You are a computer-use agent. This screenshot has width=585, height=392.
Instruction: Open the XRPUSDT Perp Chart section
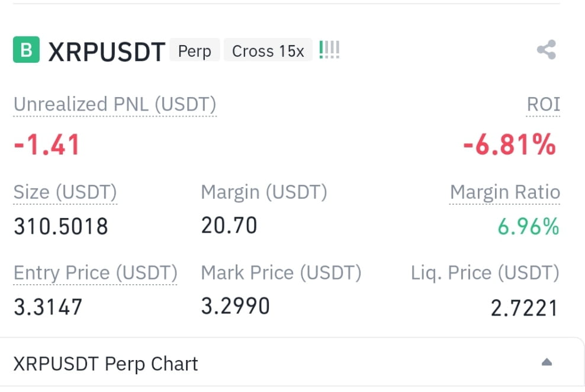pos(105,364)
